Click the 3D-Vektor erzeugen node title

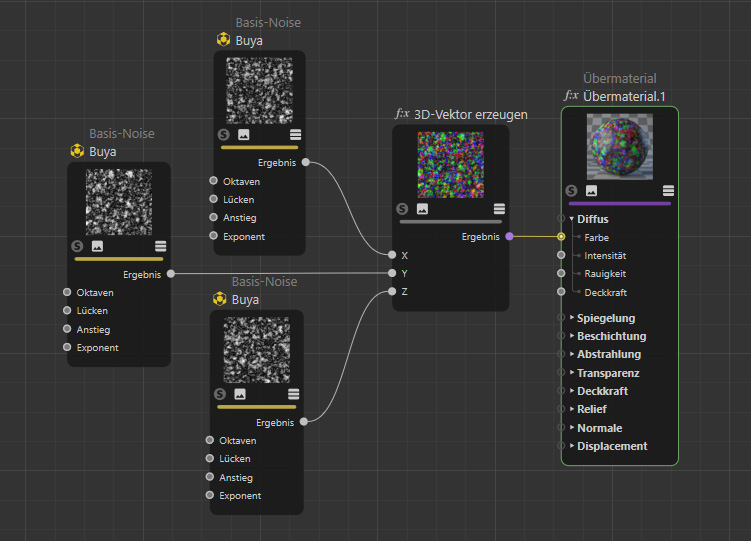point(470,114)
